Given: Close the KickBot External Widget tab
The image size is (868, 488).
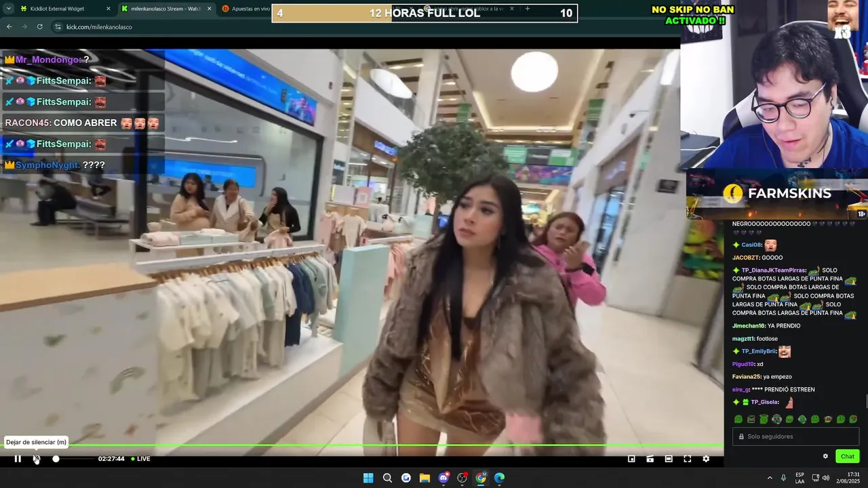Looking at the screenshot, I should [108, 9].
